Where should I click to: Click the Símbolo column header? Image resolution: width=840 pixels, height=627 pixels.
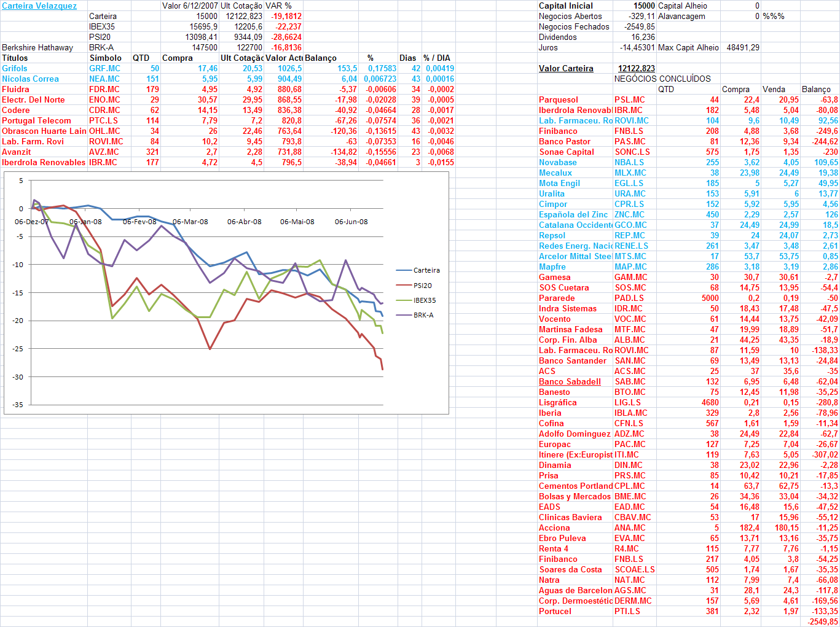(x=105, y=58)
